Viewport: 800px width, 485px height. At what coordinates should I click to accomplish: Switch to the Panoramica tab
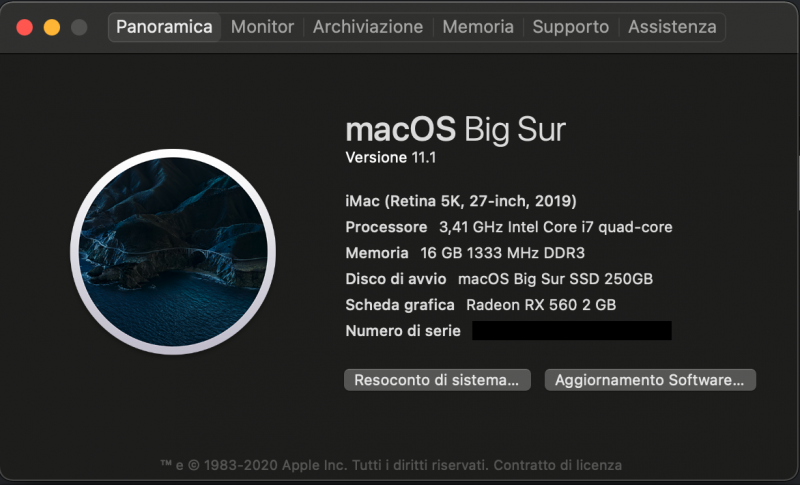(164, 27)
